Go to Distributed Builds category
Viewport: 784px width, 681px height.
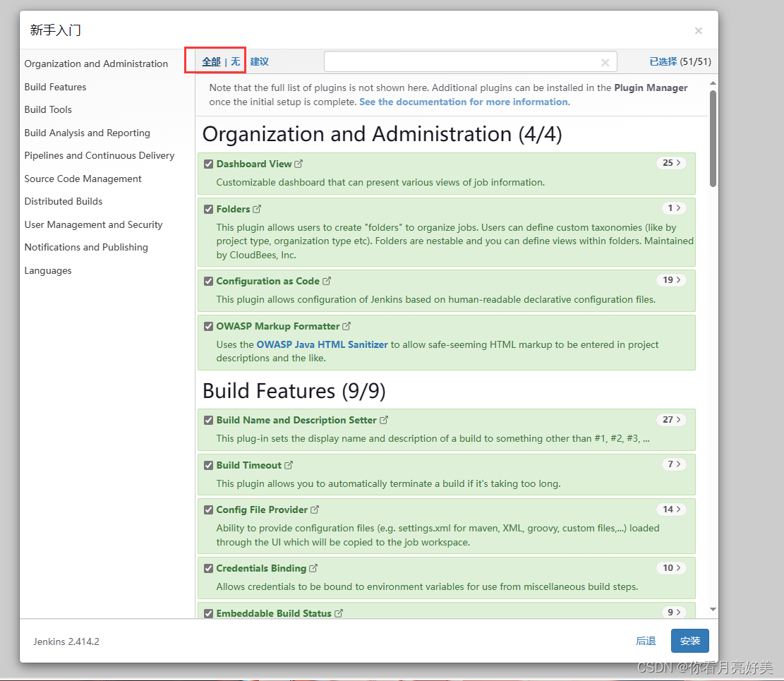(64, 201)
